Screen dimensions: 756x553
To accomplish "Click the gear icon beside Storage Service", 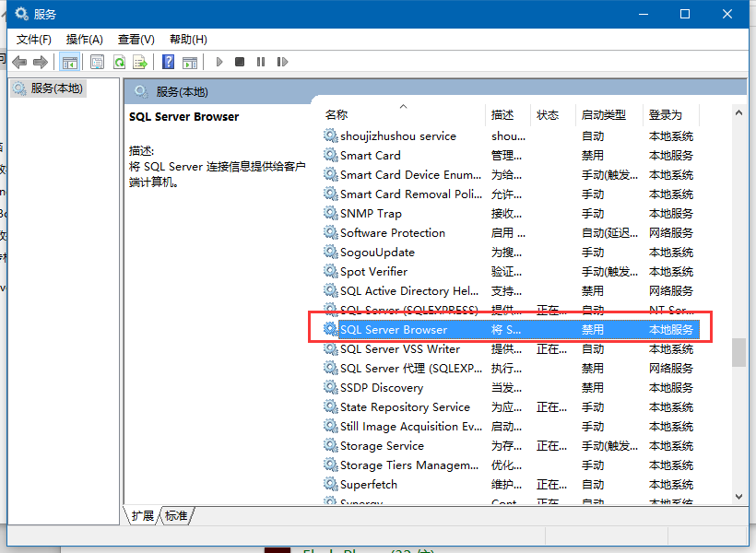I will (x=330, y=445).
